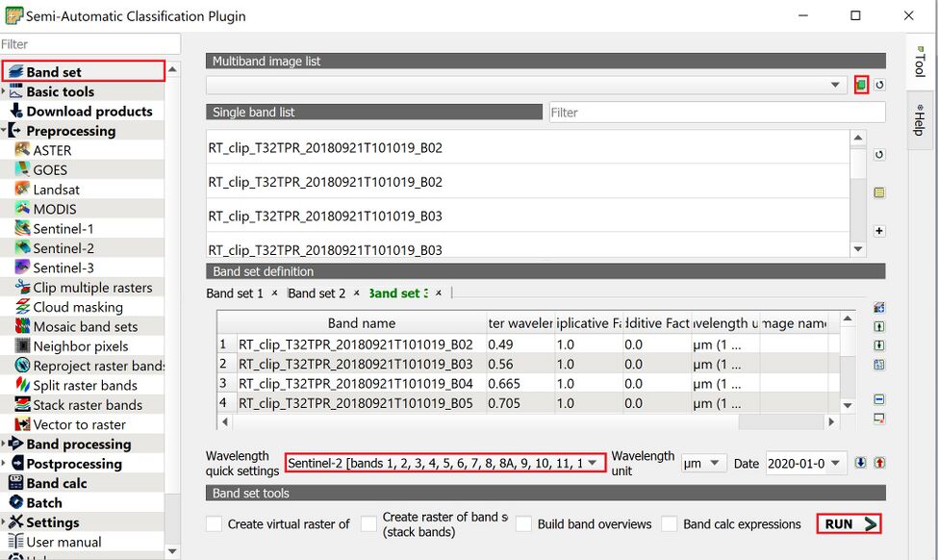Screen dimensions: 938x560
Task: Open the Multiband image list combo box
Action: pyautogui.click(x=835, y=85)
